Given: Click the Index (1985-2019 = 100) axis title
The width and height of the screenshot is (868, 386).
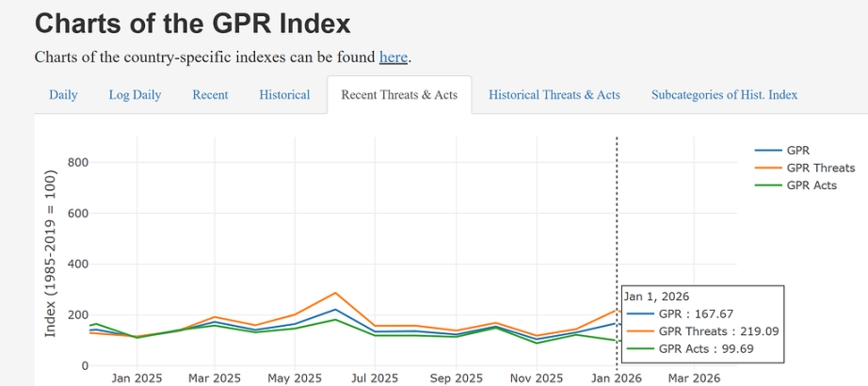Looking at the screenshot, I should (x=51, y=254).
